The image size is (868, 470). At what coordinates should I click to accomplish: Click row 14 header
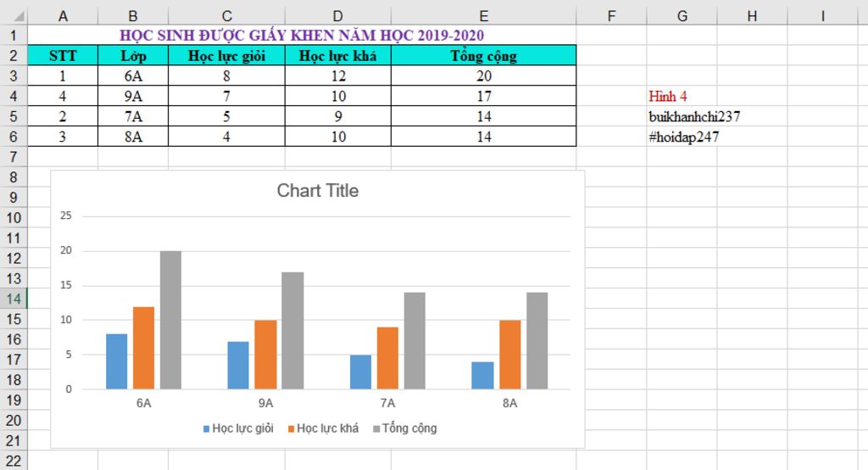(14, 299)
